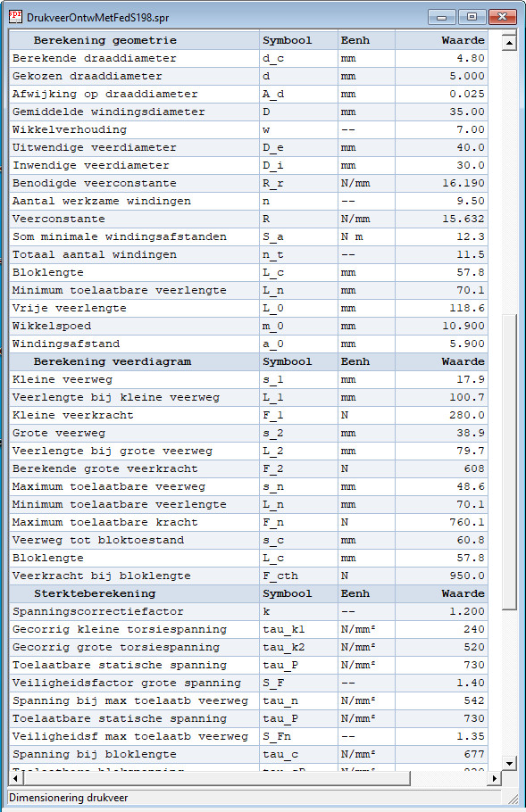
Task: Click 'Gecorrig kleine torsiespanning' value 240
Action: coord(474,629)
